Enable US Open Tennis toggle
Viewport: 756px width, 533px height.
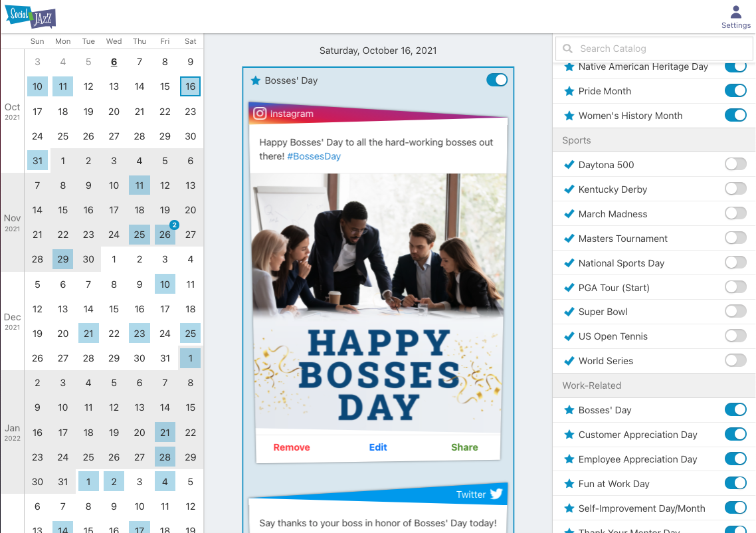[735, 335]
